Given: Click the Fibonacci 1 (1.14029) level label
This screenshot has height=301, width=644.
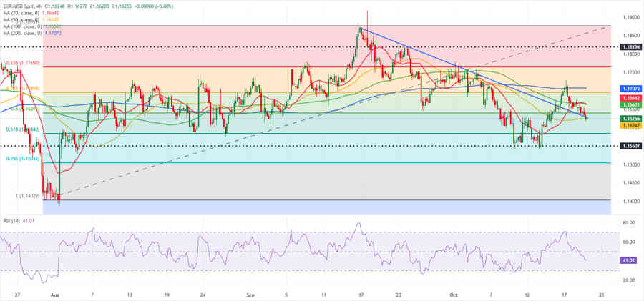Looking at the screenshot, I should point(17,197).
